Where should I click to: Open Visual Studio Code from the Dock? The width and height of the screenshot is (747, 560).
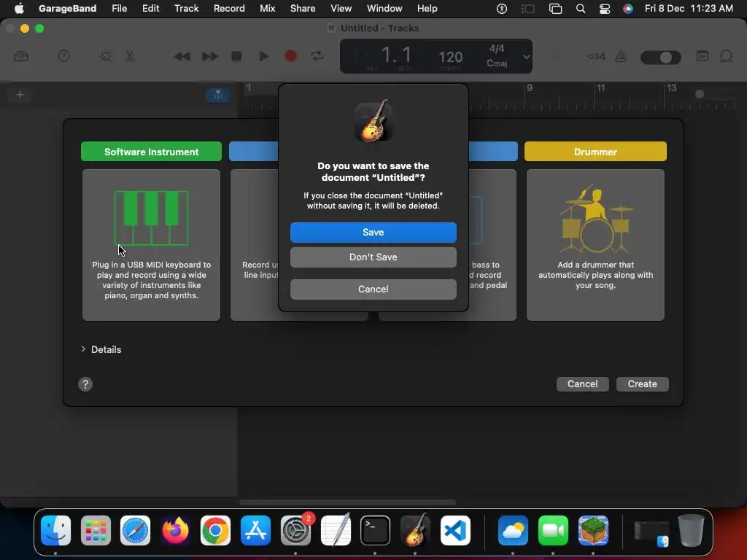pos(455,531)
